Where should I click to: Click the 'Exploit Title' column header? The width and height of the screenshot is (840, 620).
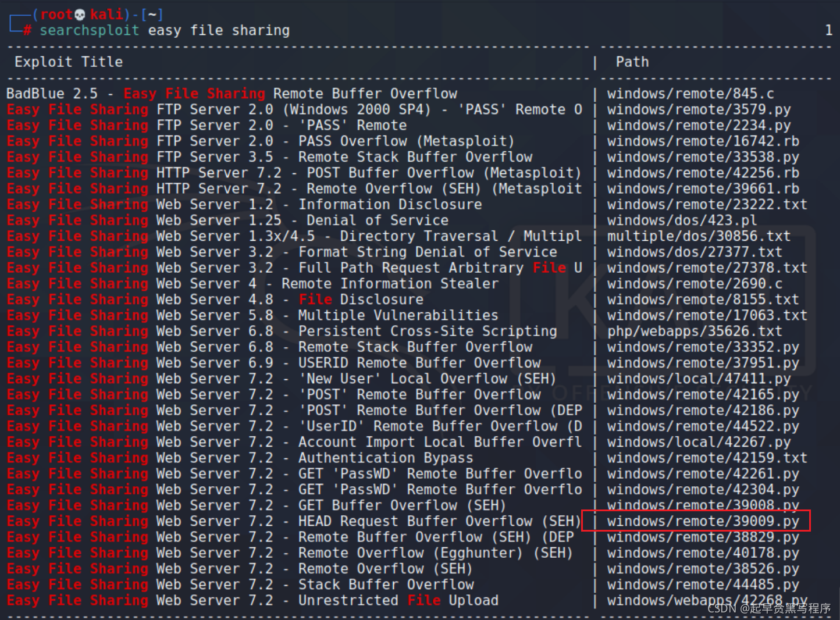(x=69, y=62)
